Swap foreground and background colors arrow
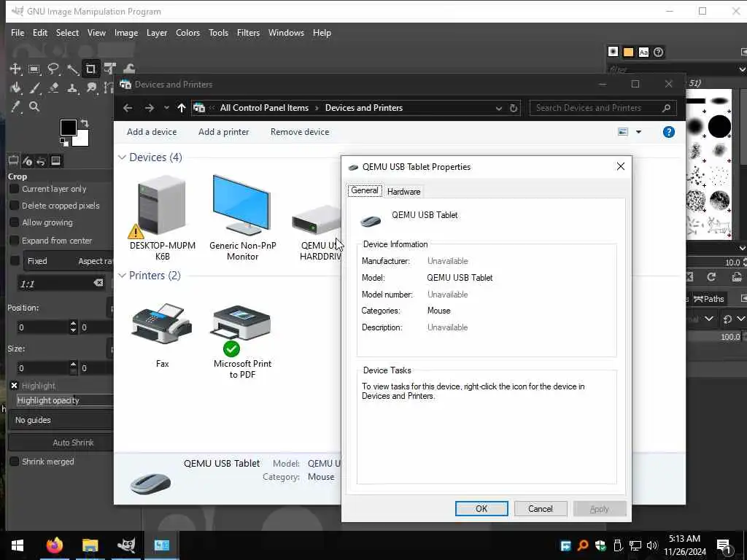The height and width of the screenshot is (560, 747). pos(85,123)
